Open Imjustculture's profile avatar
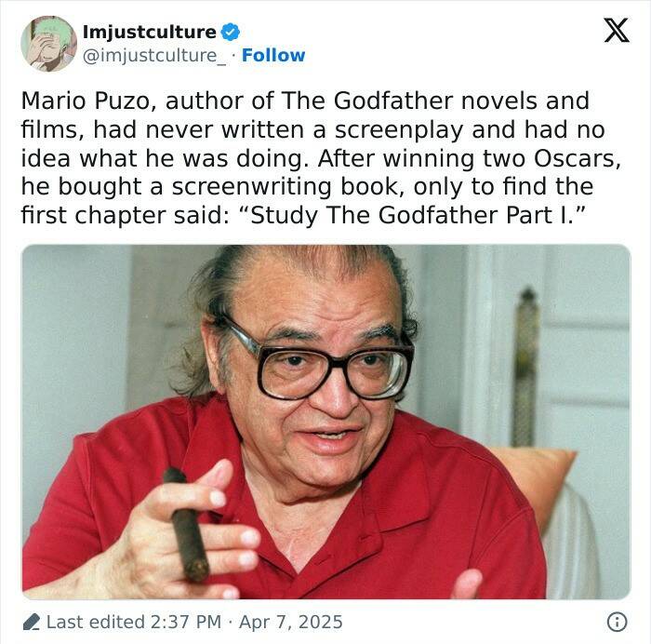 pyautogui.click(x=49, y=44)
